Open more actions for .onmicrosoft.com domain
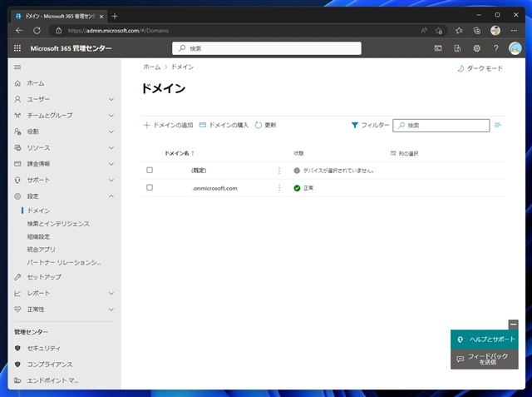The height and width of the screenshot is (397, 532). tap(278, 188)
